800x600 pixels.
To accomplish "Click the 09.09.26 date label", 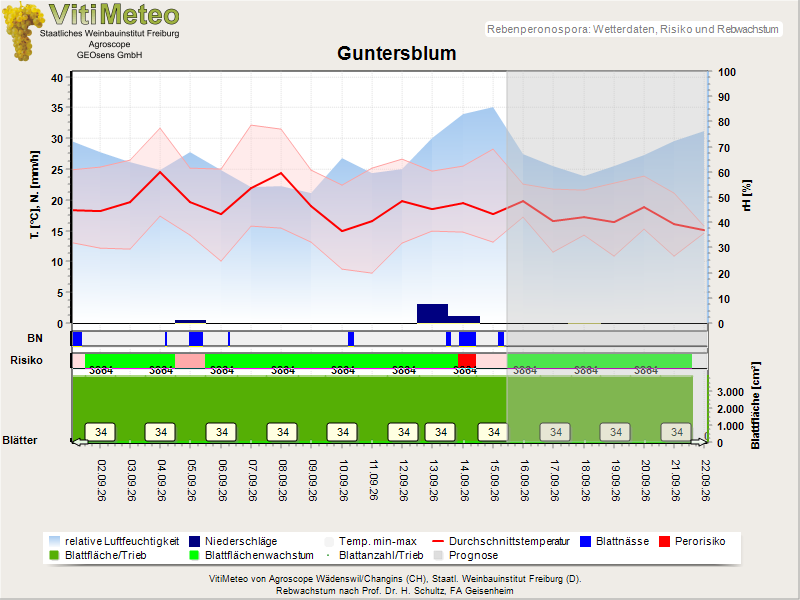I will [313, 480].
